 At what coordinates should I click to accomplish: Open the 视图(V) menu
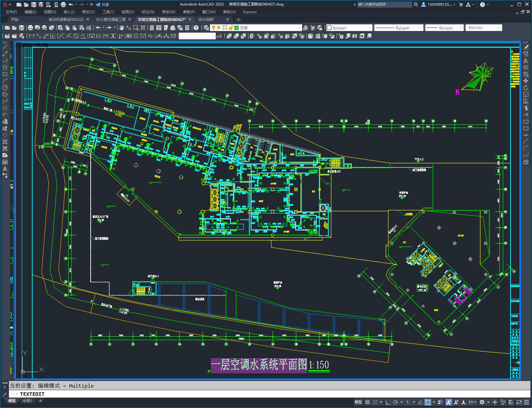50,12
